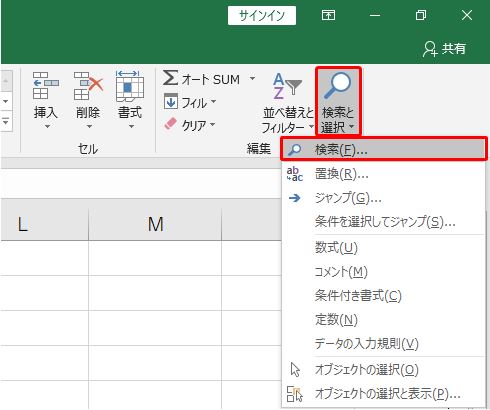
Task: Restore down the Excel window
Action: pyautogui.click(x=421, y=15)
